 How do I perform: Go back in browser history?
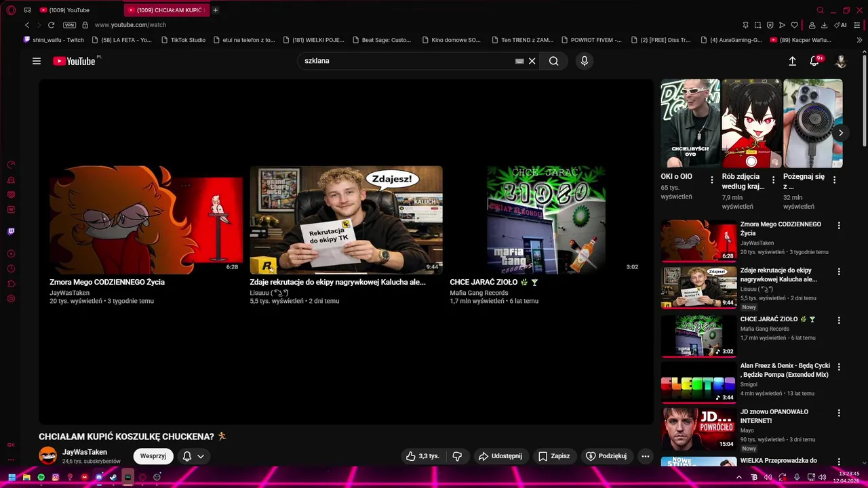point(27,25)
